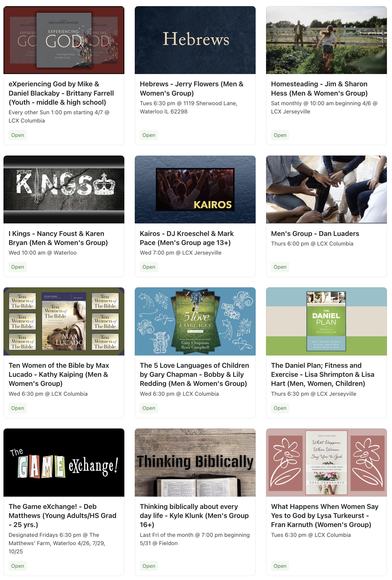
Task: Open Kairos - DJ Kroeschel group title
Action: tap(187, 238)
